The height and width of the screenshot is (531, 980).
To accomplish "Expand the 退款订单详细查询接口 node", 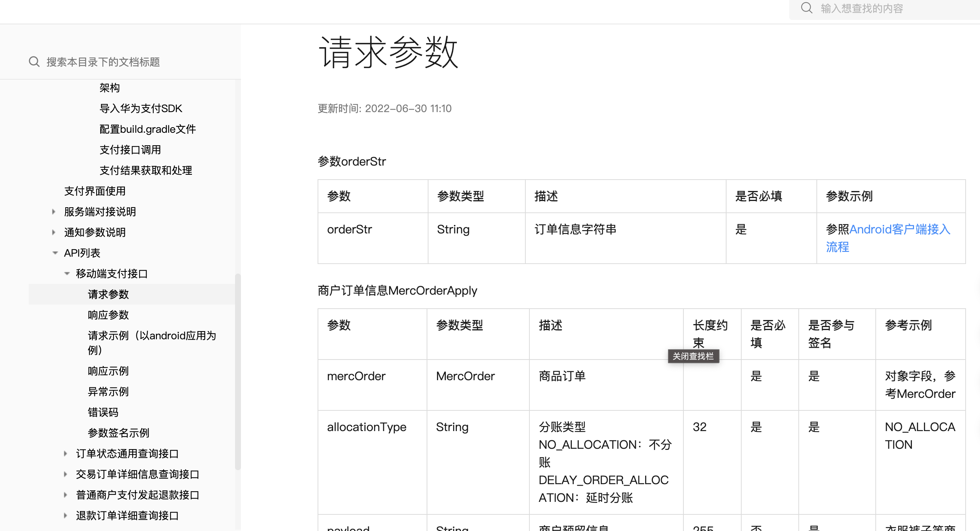I will (66, 516).
